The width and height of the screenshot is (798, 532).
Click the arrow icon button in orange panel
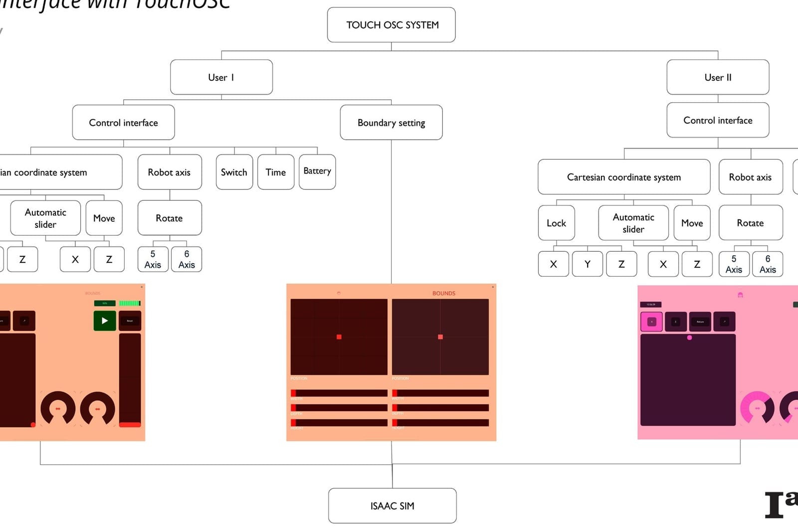click(x=24, y=321)
